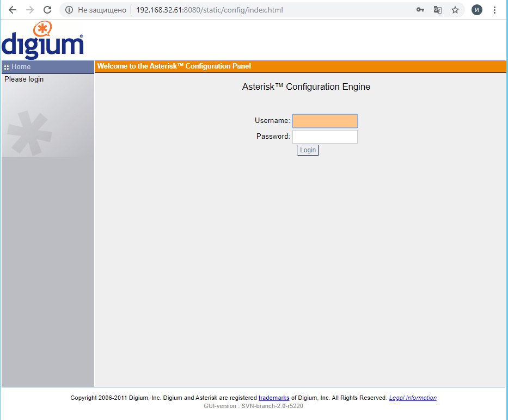Click the 'Username:' label
The width and height of the screenshot is (508, 420).
[x=272, y=120]
